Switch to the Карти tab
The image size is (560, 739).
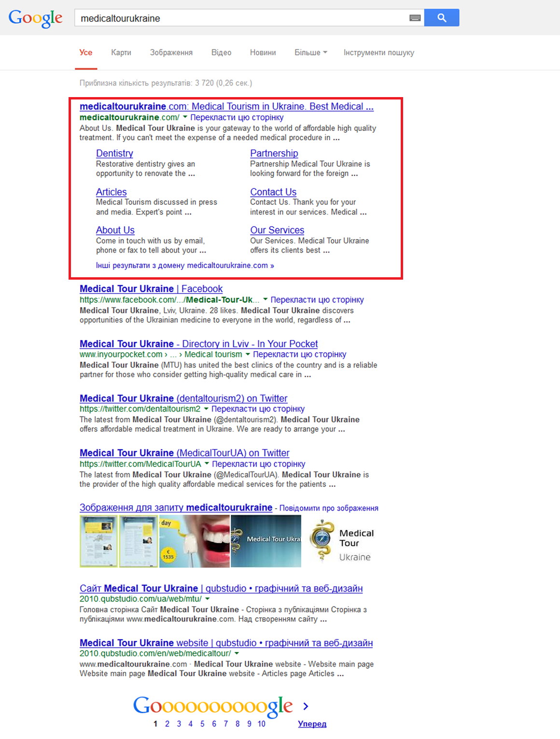[x=121, y=52]
